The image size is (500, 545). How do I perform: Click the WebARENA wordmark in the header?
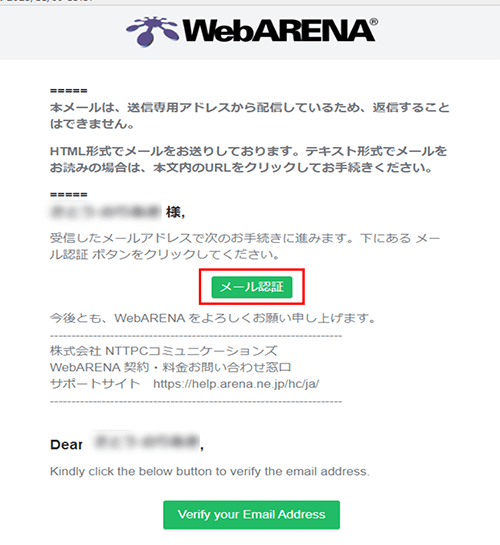coord(278,31)
